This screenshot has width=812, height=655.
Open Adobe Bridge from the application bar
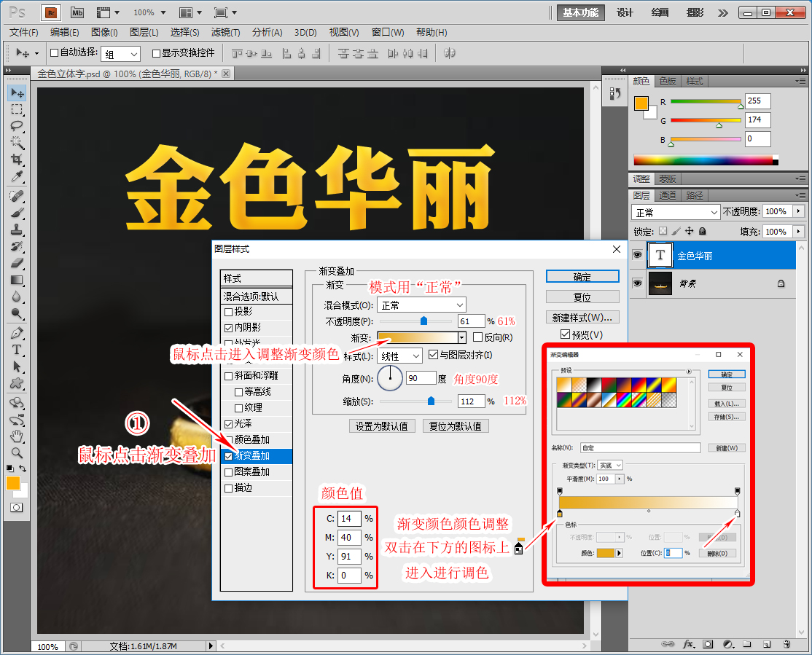click(x=50, y=12)
